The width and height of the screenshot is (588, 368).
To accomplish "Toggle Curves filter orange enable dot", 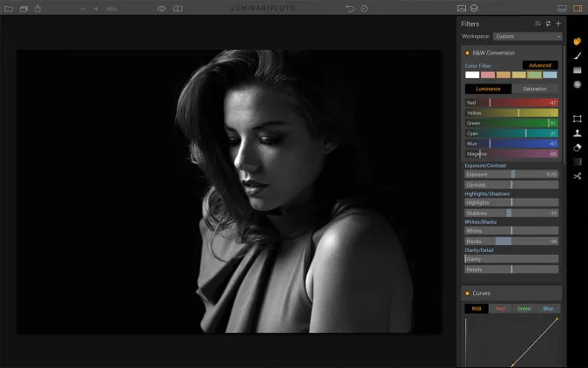I will tap(467, 293).
